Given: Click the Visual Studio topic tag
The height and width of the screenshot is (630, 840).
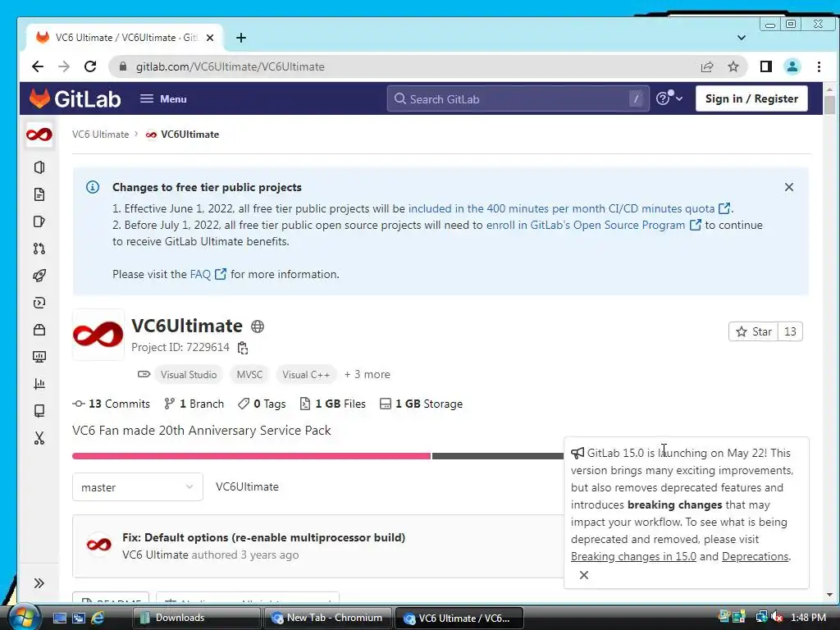Looking at the screenshot, I should (x=189, y=374).
